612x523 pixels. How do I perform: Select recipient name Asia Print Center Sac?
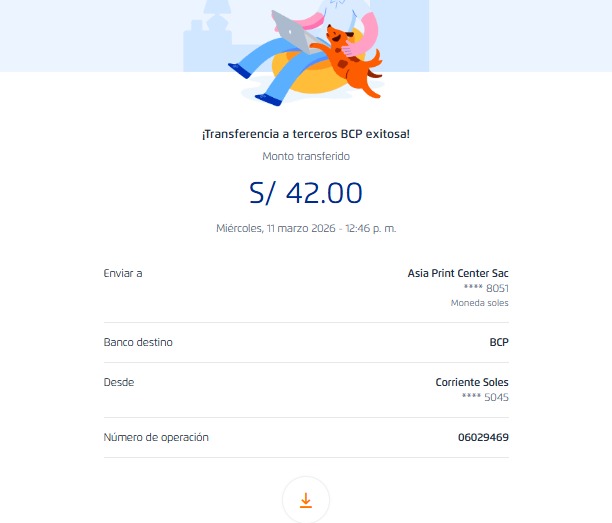point(458,273)
